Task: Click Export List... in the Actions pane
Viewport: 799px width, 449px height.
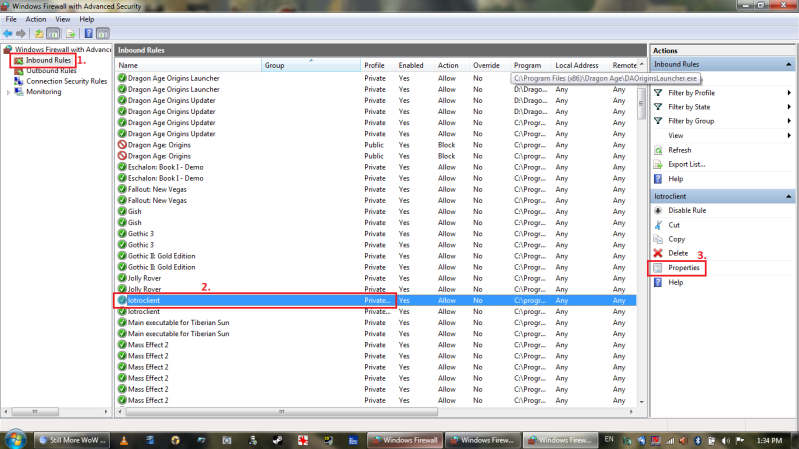Action: point(686,165)
